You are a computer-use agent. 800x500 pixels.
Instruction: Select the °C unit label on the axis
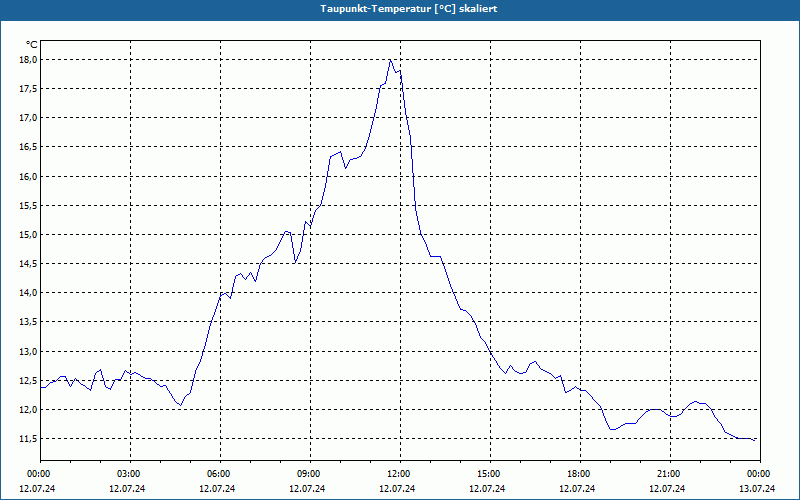click(31, 45)
